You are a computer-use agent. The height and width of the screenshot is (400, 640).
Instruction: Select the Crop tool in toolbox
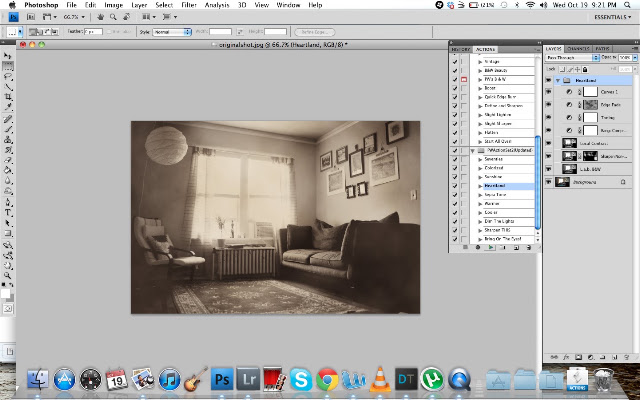[x=8, y=97]
